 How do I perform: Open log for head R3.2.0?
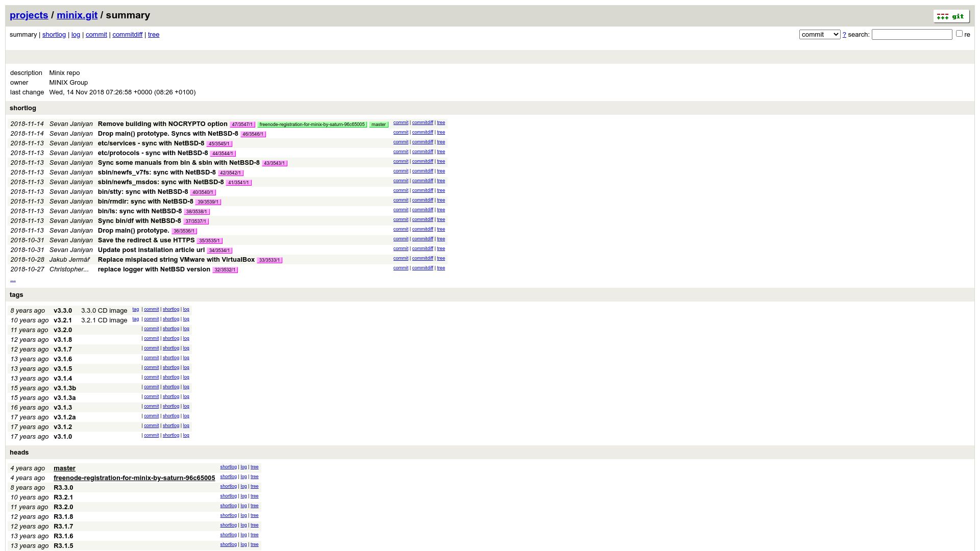[244, 506]
